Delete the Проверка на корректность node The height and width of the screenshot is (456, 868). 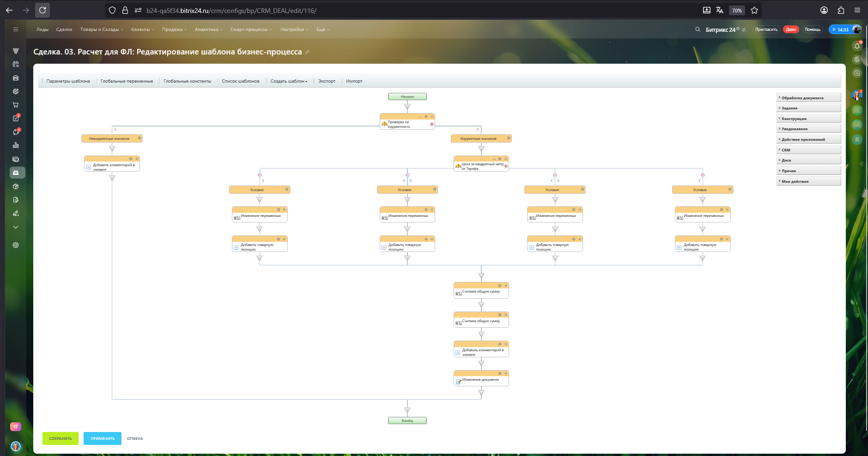click(432, 117)
